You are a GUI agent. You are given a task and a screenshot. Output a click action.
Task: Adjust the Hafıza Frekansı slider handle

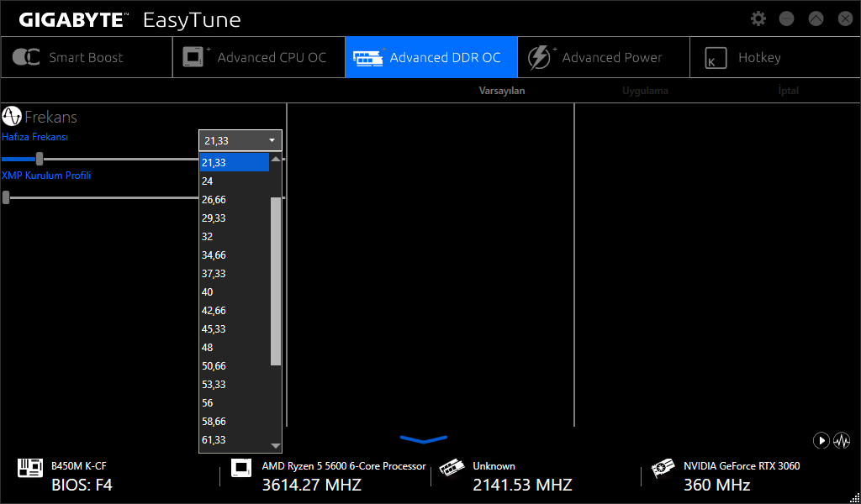coord(40,159)
